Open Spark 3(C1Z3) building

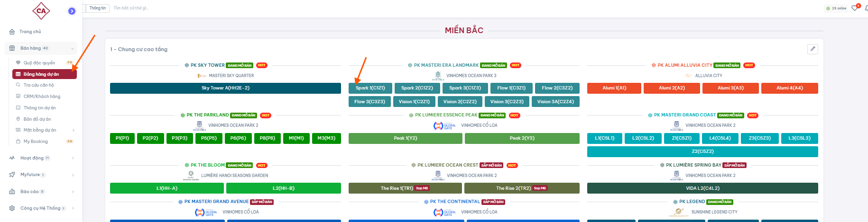pos(465,88)
